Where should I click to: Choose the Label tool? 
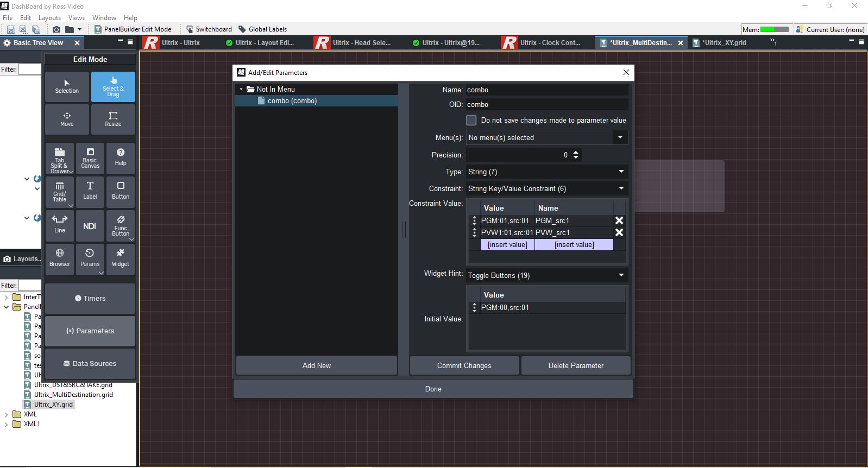[90, 192]
